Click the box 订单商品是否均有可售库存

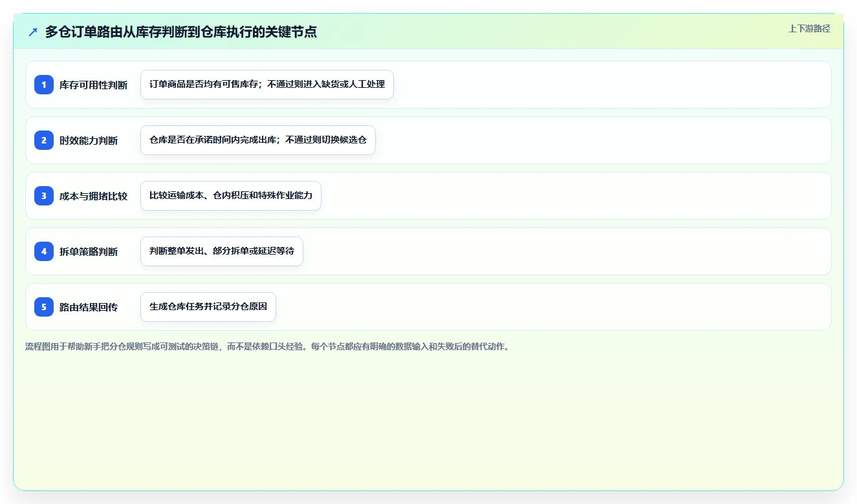coord(267,85)
